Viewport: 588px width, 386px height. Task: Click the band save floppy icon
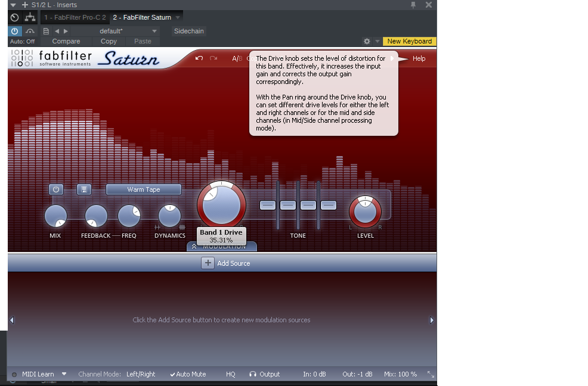[x=84, y=189]
